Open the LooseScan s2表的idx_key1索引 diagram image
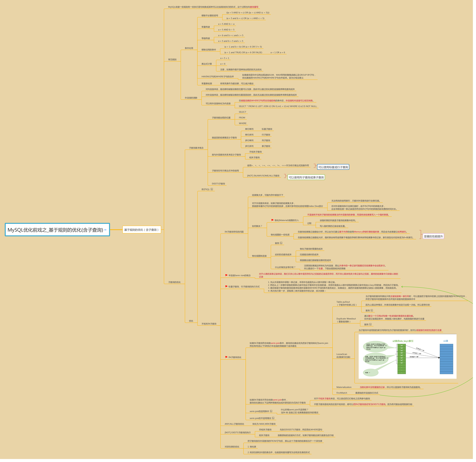The width and height of the screenshot is (476, 462). tap(410, 359)
